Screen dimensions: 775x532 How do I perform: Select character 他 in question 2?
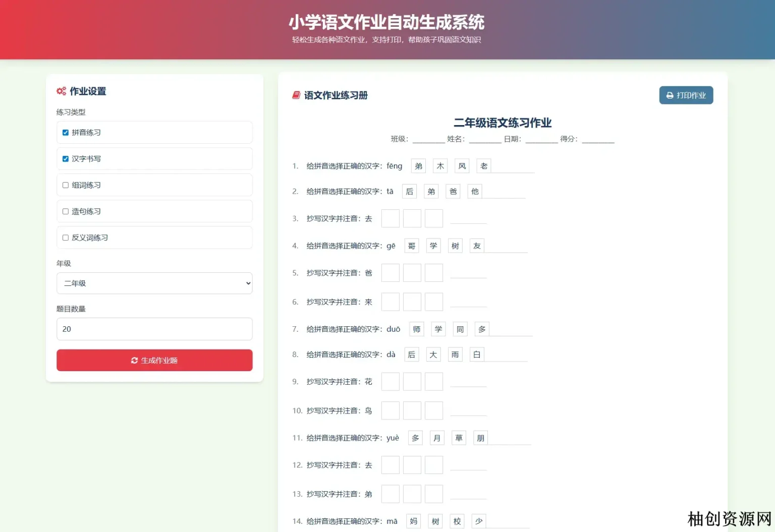[474, 191]
